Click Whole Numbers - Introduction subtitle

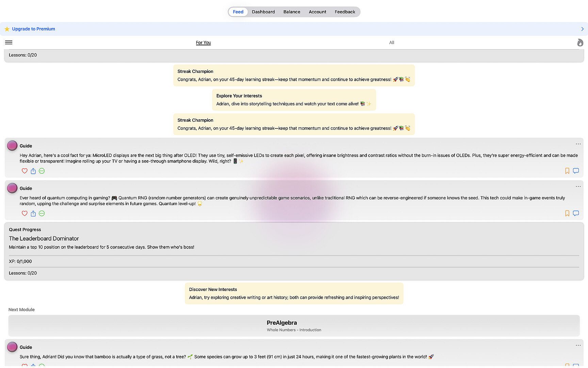[x=294, y=330]
